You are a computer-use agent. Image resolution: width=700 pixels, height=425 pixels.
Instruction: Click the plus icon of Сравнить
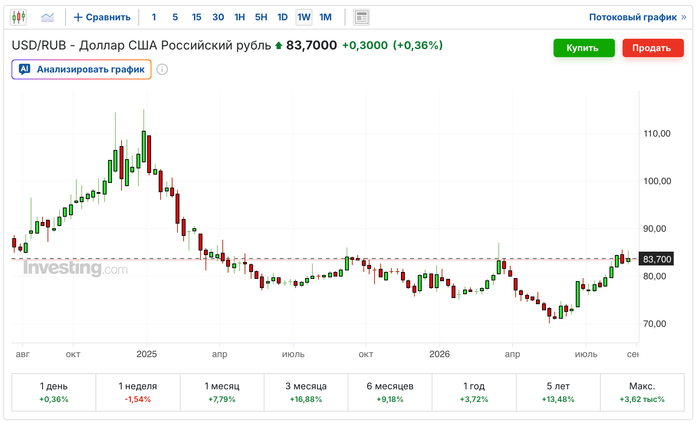78,17
